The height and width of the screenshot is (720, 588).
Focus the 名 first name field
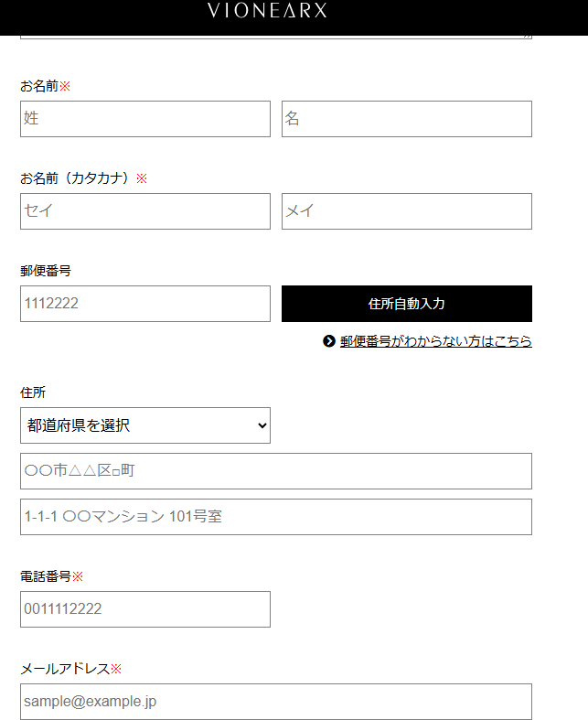pos(407,119)
